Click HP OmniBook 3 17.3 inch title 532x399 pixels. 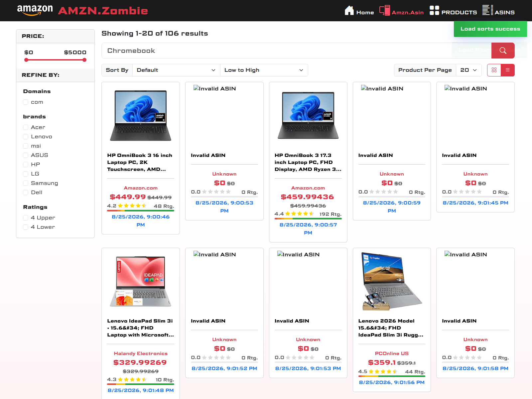click(308, 162)
